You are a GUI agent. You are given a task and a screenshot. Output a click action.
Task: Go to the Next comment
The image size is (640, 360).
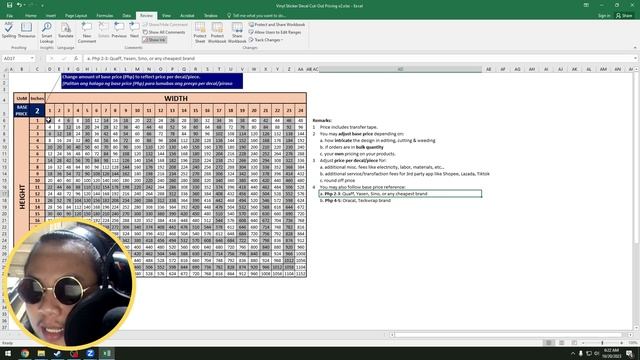point(134,31)
